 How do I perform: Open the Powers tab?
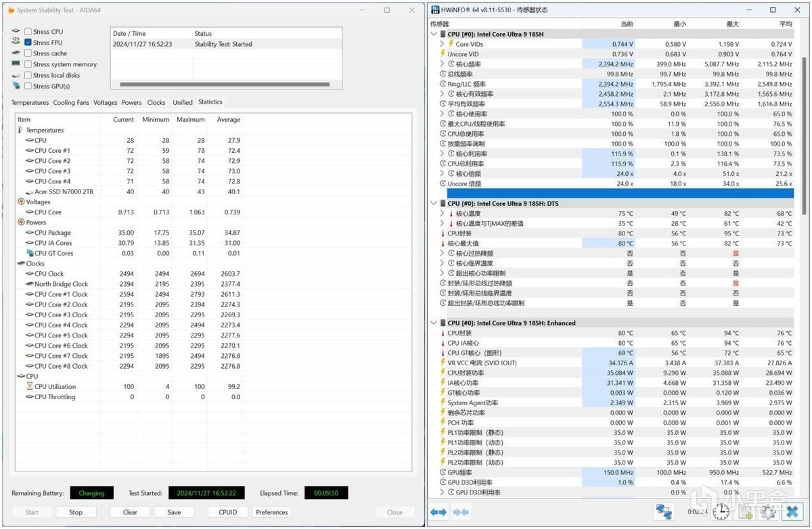click(132, 102)
